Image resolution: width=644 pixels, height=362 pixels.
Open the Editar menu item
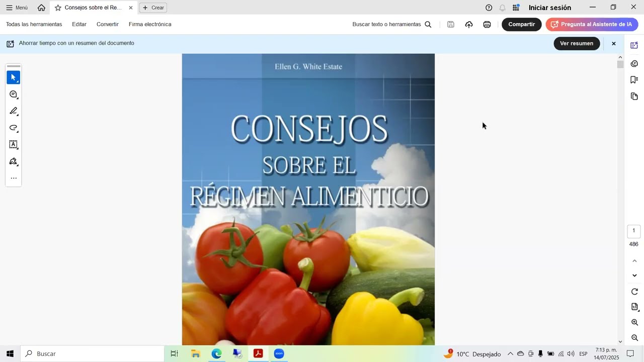(79, 24)
